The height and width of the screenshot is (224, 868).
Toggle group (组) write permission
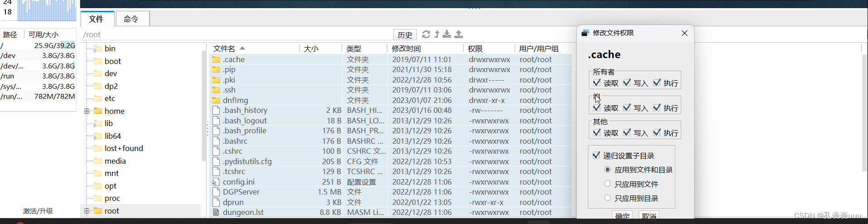(x=627, y=107)
